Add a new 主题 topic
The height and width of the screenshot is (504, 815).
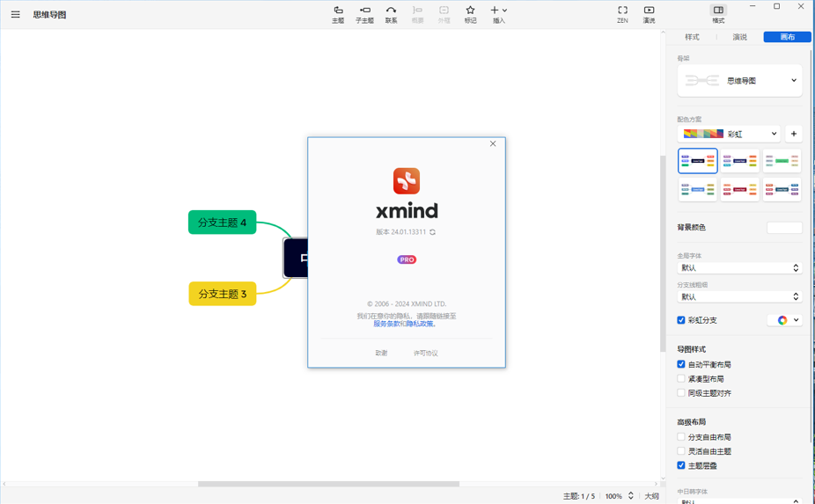click(338, 15)
